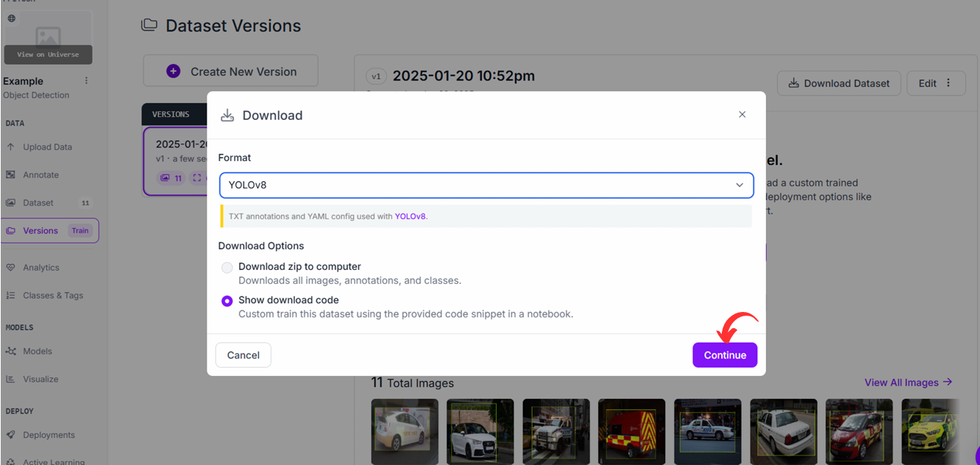Click the purple Continue button
This screenshot has width=980, height=465.
725,355
